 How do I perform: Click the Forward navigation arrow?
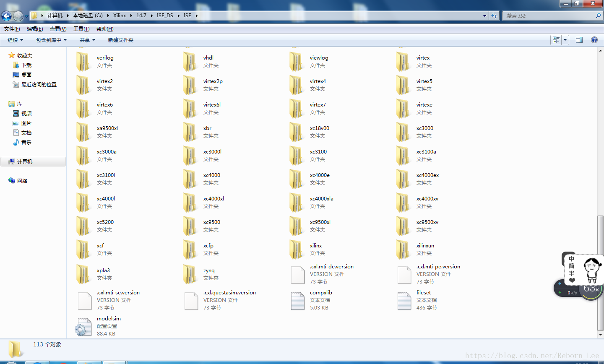[x=18, y=16]
